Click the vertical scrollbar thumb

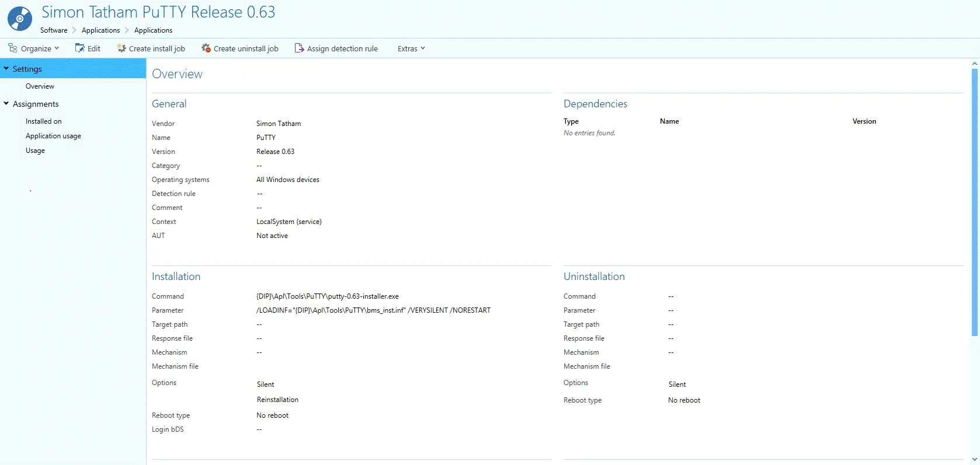[x=974, y=202]
